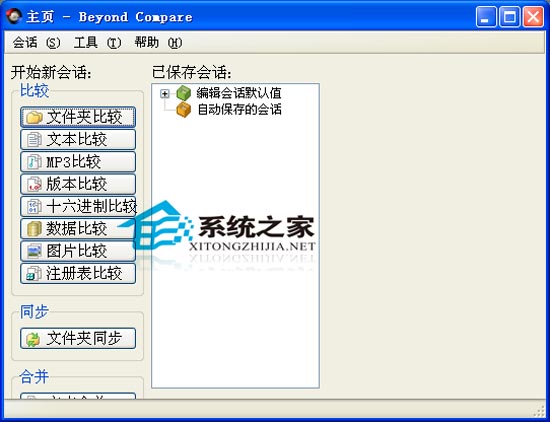Click the music note icon on MP3比较
The image size is (550, 422).
[x=34, y=162]
